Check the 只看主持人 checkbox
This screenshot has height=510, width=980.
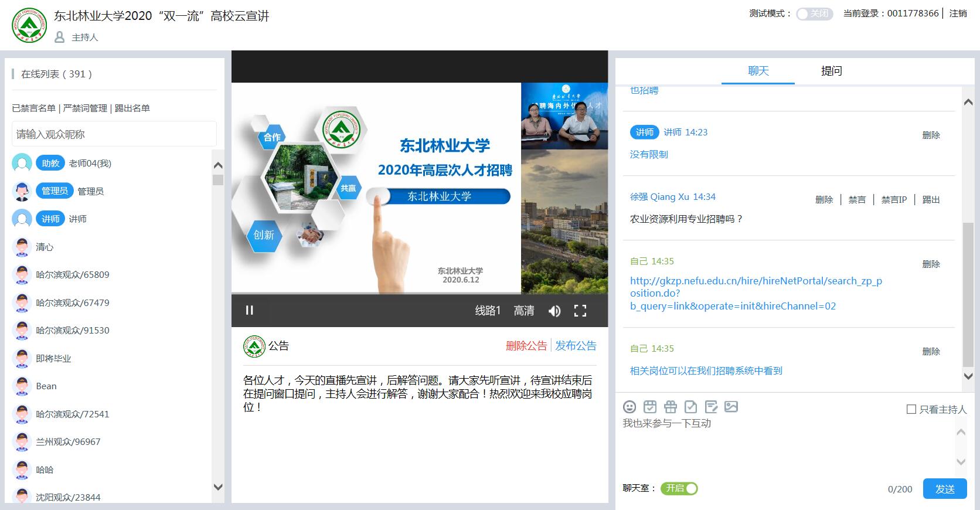point(911,409)
